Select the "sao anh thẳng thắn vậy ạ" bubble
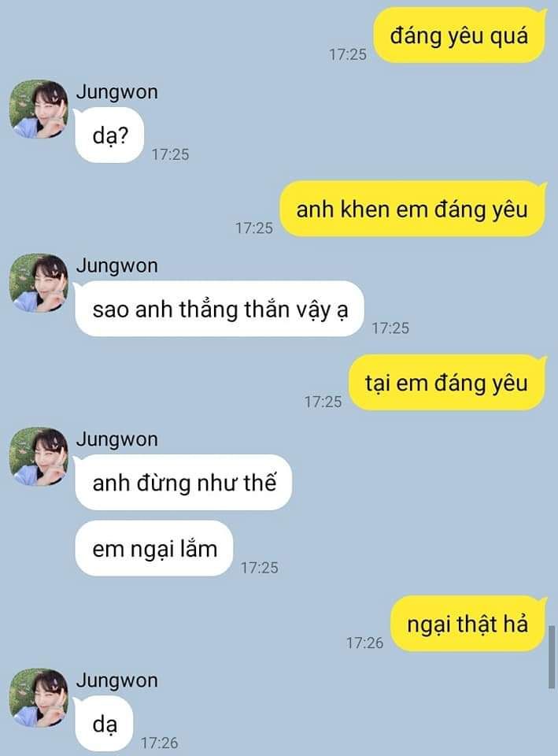The image size is (558, 756). tap(220, 309)
